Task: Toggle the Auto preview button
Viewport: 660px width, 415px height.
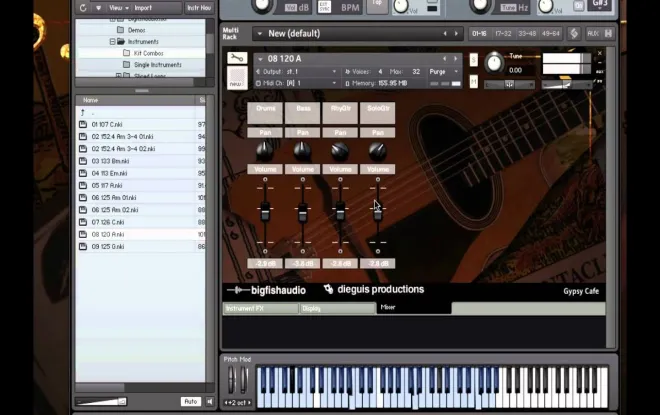Action: coord(191,402)
